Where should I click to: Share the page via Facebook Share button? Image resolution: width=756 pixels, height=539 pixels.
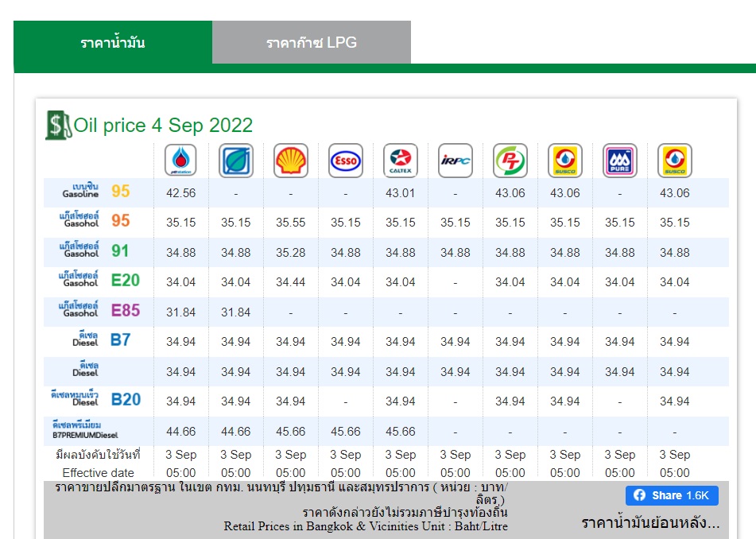[672, 495]
